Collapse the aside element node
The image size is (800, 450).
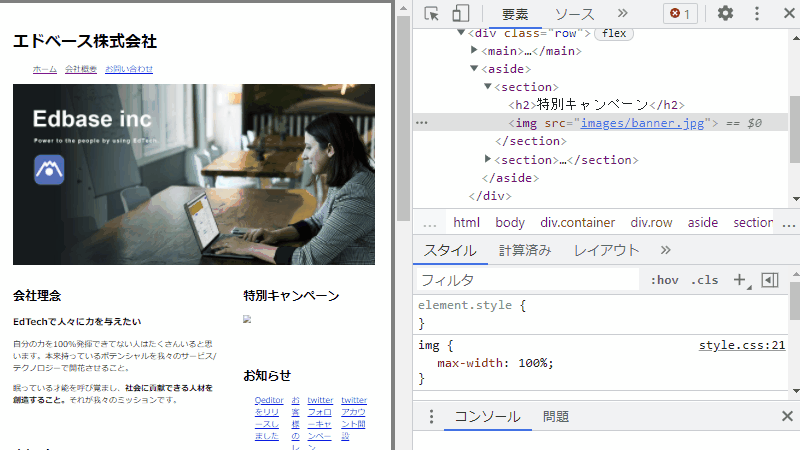[x=474, y=68]
